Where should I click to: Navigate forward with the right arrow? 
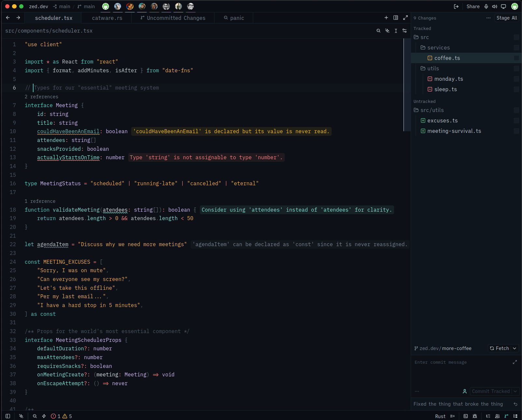point(18,18)
